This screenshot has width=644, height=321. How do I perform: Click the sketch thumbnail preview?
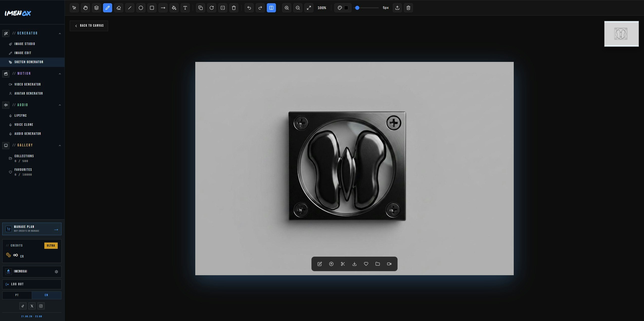tap(622, 34)
